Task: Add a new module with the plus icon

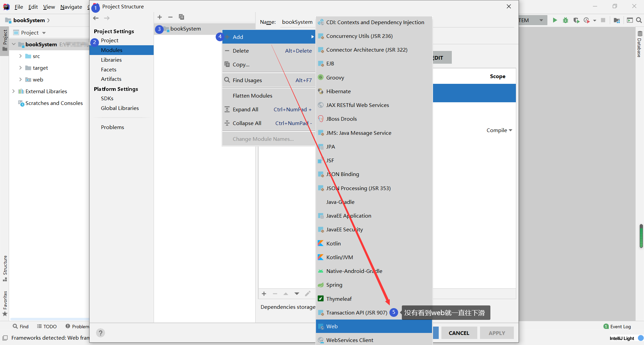Action: (x=160, y=17)
